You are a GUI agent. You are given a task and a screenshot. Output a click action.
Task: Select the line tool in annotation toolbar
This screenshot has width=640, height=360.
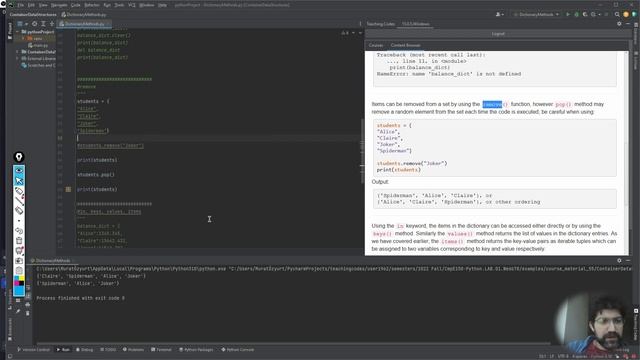(x=19, y=200)
